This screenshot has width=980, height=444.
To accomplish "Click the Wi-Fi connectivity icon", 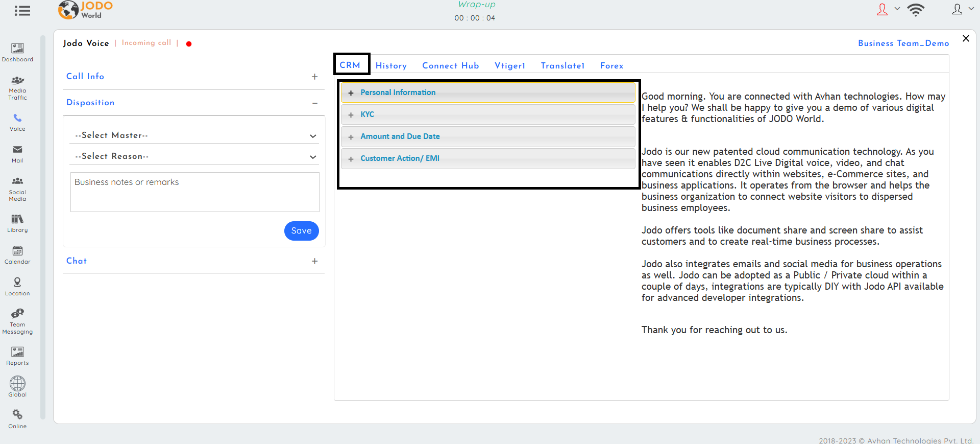I will coord(916,10).
